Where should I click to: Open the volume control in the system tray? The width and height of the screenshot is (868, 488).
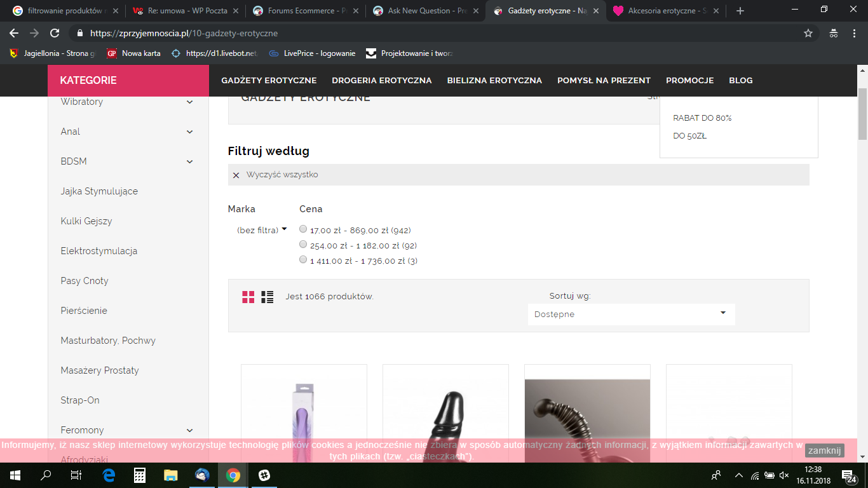pos(784,475)
